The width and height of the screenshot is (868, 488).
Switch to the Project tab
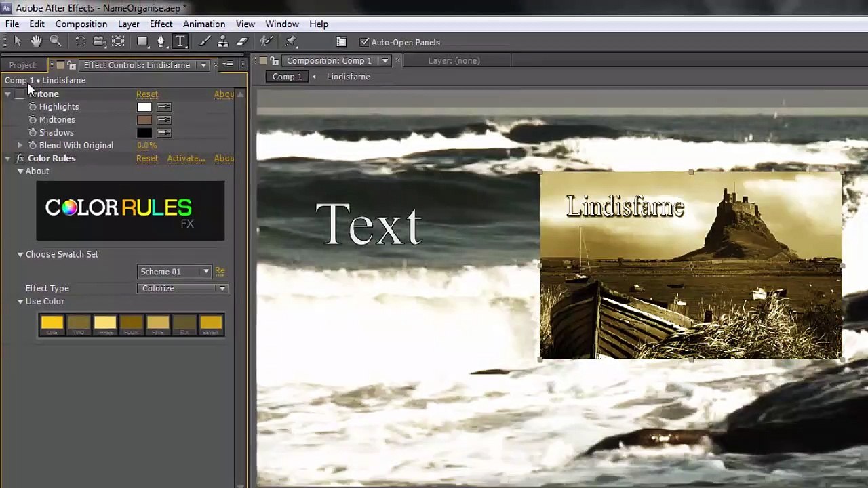coord(22,65)
